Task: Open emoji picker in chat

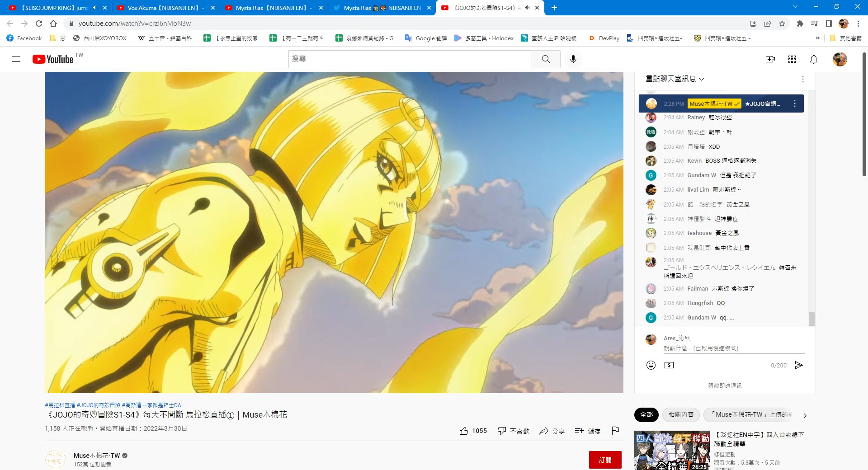Action: 651,365
